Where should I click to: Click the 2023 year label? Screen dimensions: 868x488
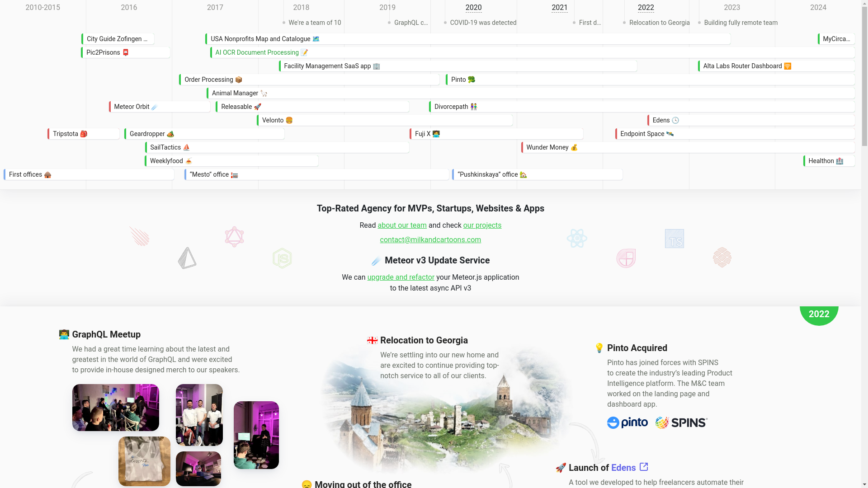(732, 8)
